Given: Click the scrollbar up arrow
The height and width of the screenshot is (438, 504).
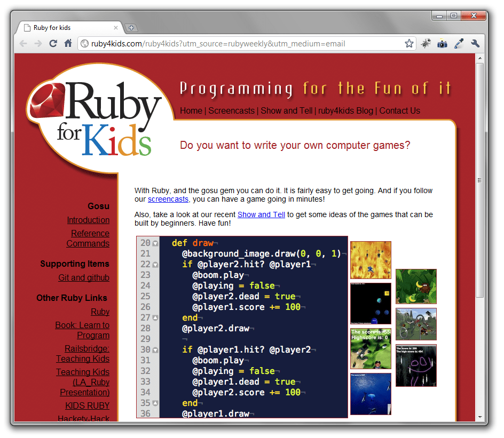Looking at the screenshot, I should tap(479, 58).
